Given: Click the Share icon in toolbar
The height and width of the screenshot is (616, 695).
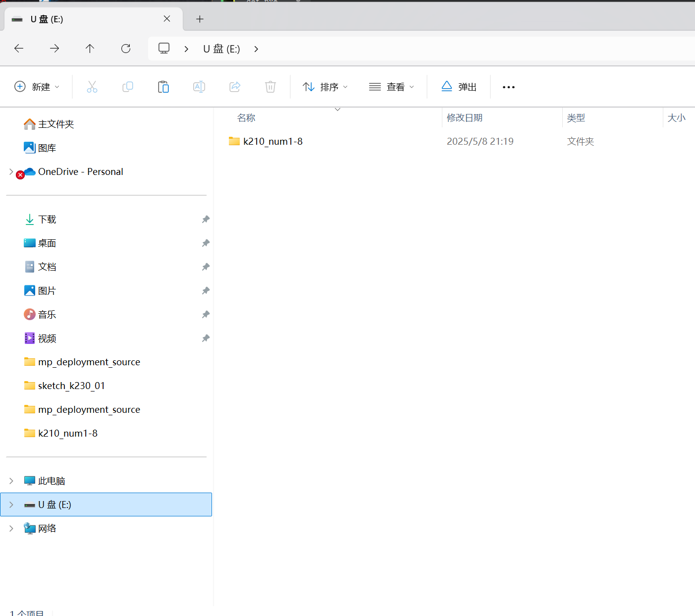Looking at the screenshot, I should [235, 87].
